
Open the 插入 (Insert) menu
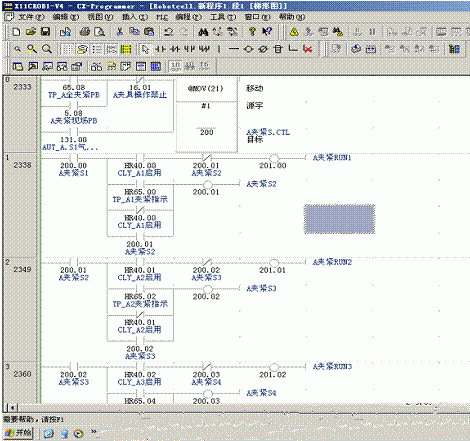(135, 17)
